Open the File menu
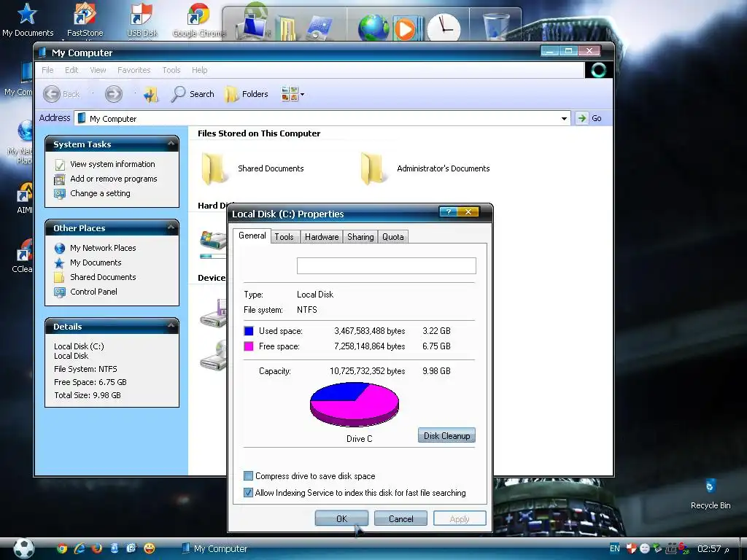Viewport: 747px width, 560px height. click(47, 70)
